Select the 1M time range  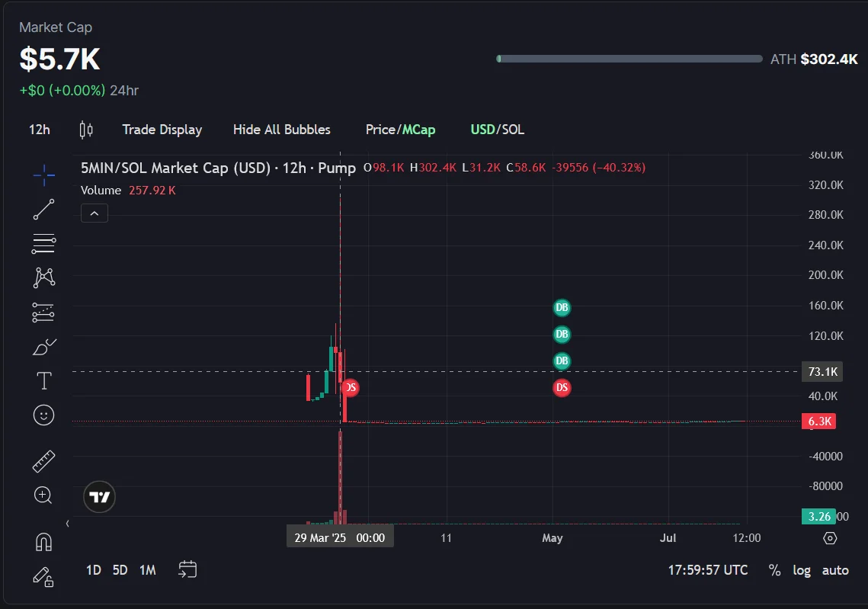[148, 570]
